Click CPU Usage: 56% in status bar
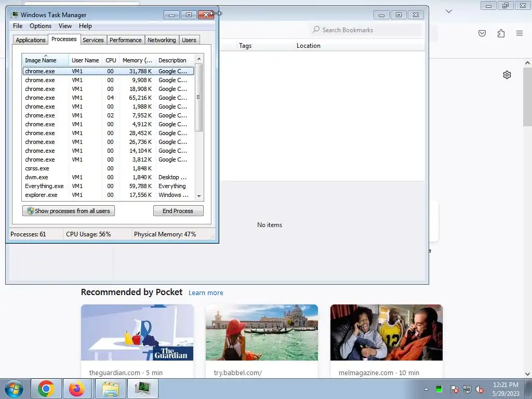532x399 pixels. pos(88,234)
